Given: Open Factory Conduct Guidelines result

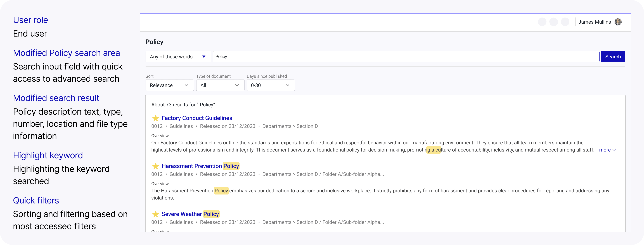Looking at the screenshot, I should click(197, 118).
